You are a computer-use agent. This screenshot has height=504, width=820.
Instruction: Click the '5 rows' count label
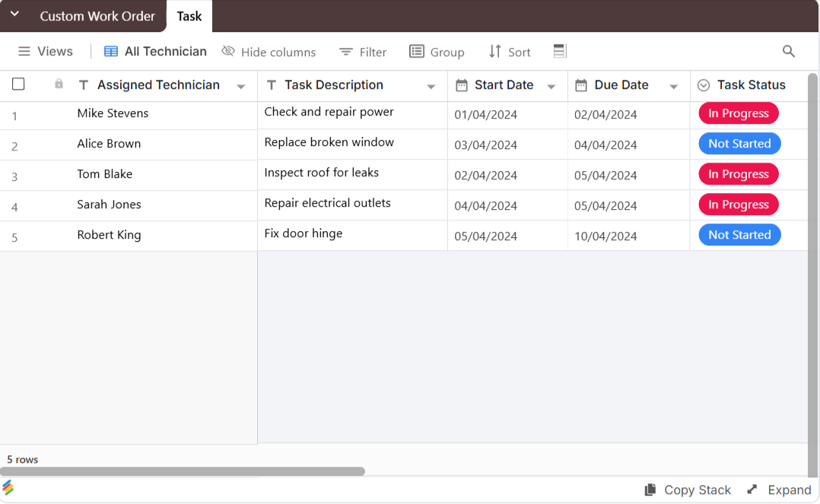coord(23,460)
